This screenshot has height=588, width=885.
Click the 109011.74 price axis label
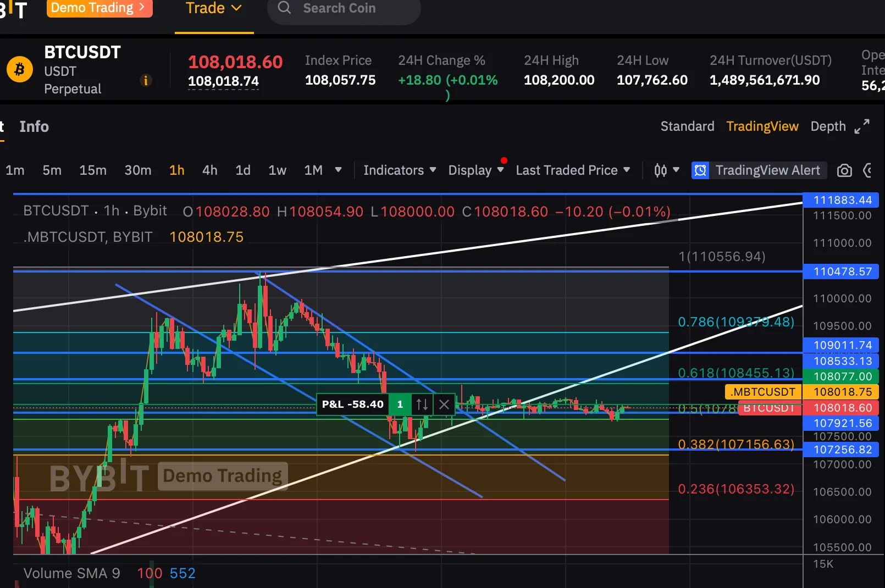(841, 345)
